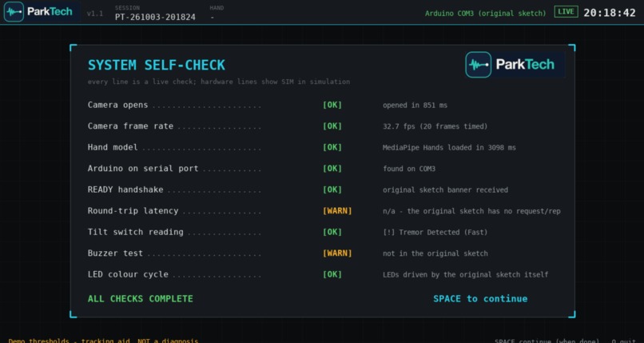644x343 pixels.
Task: Click OK status of Tilt switch reading
Action: click(x=332, y=232)
